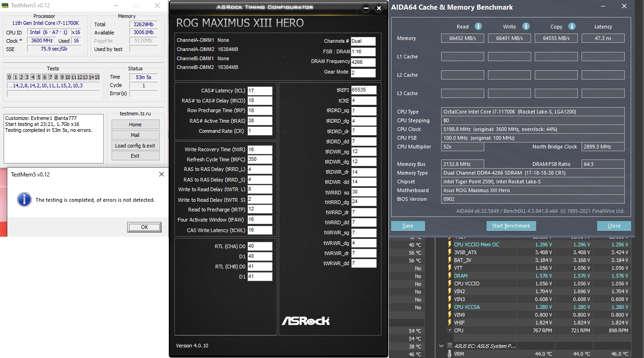Screen dimensions: 644x358
Task: Click the lightning icon for CPU VCCIO Mem OC
Action: (x=449, y=244)
